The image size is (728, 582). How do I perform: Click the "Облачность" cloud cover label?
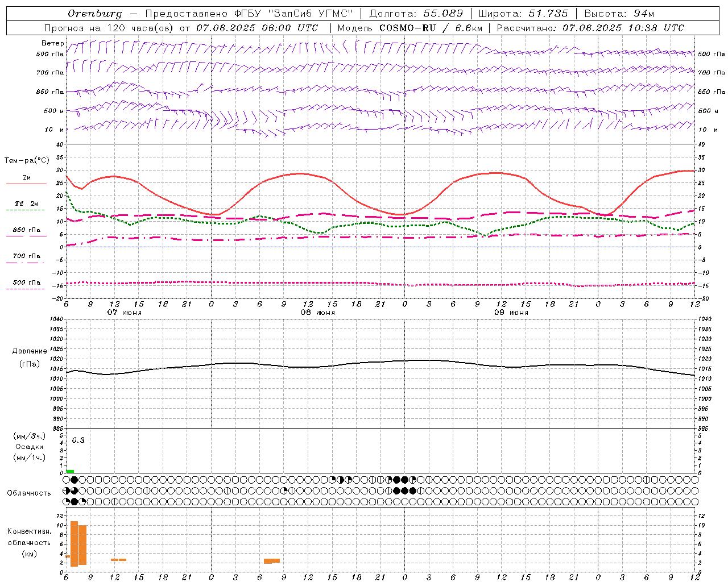[x=29, y=493]
